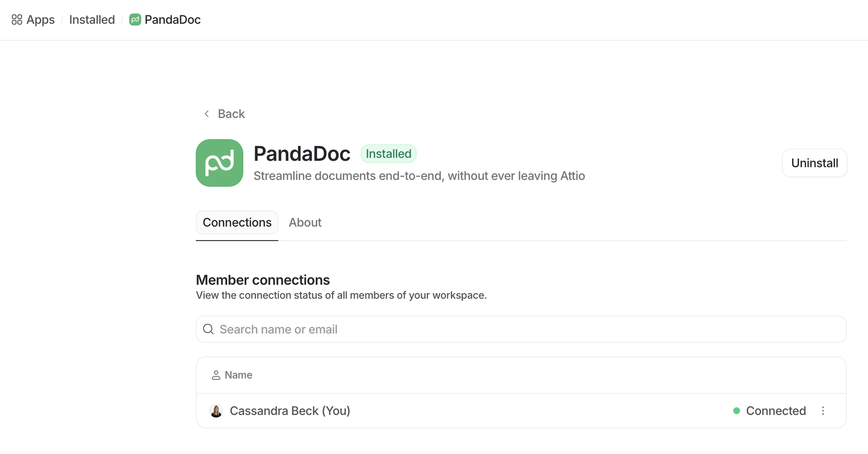868x454 pixels.
Task: Click the PandaDoc breadcrumb label
Action: point(172,19)
